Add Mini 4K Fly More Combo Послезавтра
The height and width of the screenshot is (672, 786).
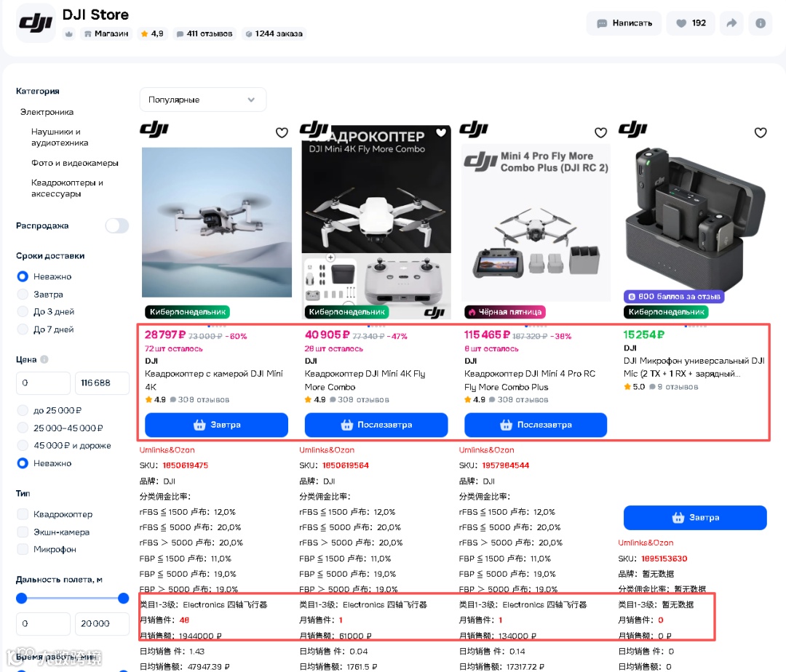pos(376,425)
